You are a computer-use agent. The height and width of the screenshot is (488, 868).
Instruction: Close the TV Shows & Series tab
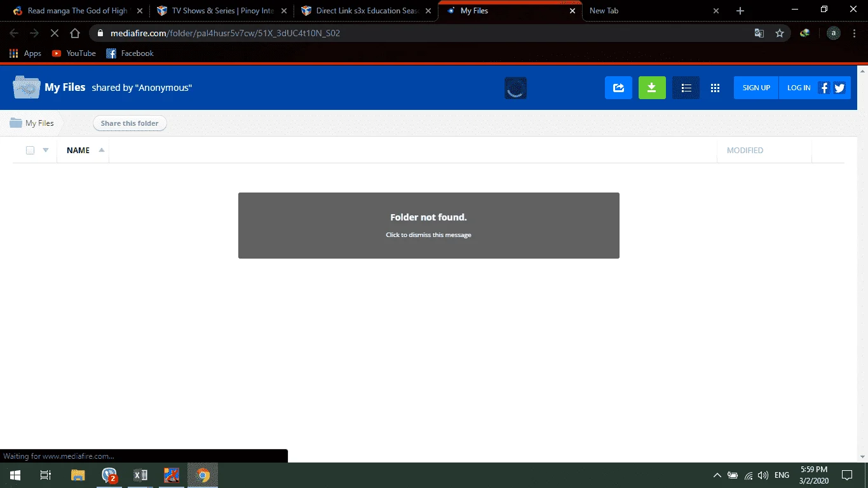(x=283, y=11)
